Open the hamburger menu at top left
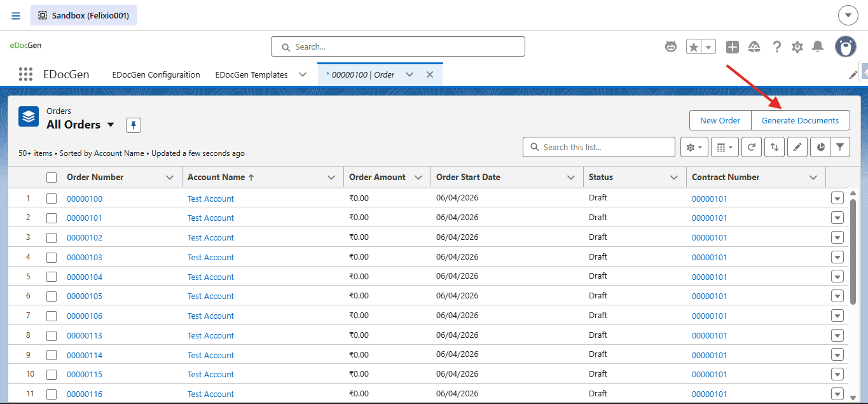Viewport: 868px width, 404px height. click(x=16, y=15)
